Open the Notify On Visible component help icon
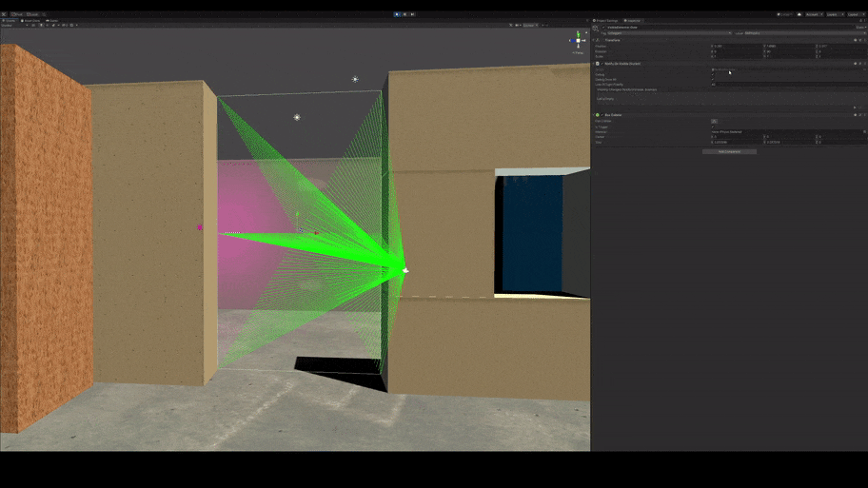868x488 pixels. 856,64
